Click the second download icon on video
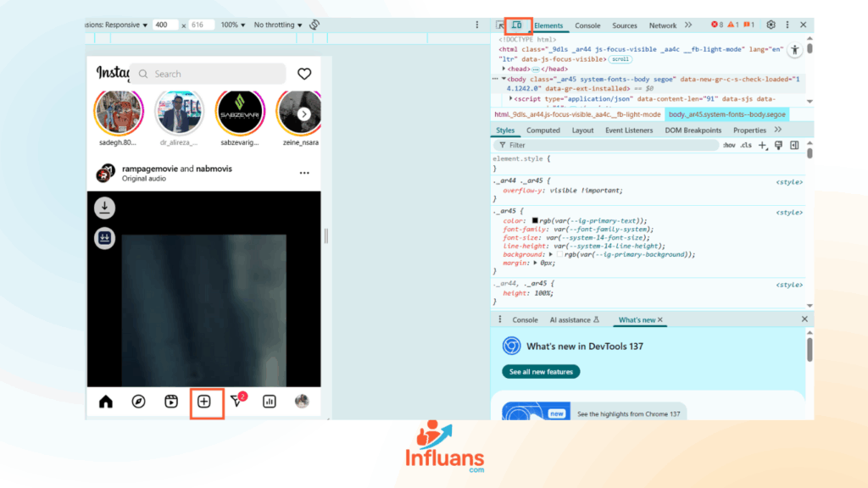This screenshot has width=868, height=488. 104,238
